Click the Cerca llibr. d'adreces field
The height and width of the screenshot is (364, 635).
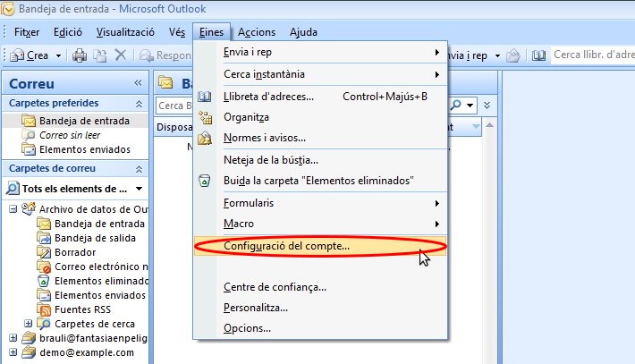(x=592, y=55)
